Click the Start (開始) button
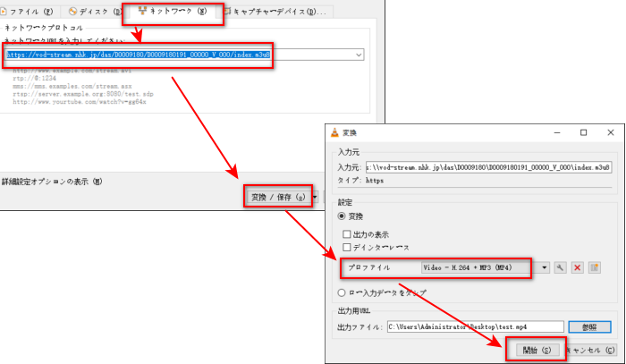The height and width of the screenshot is (364, 626). (x=537, y=350)
